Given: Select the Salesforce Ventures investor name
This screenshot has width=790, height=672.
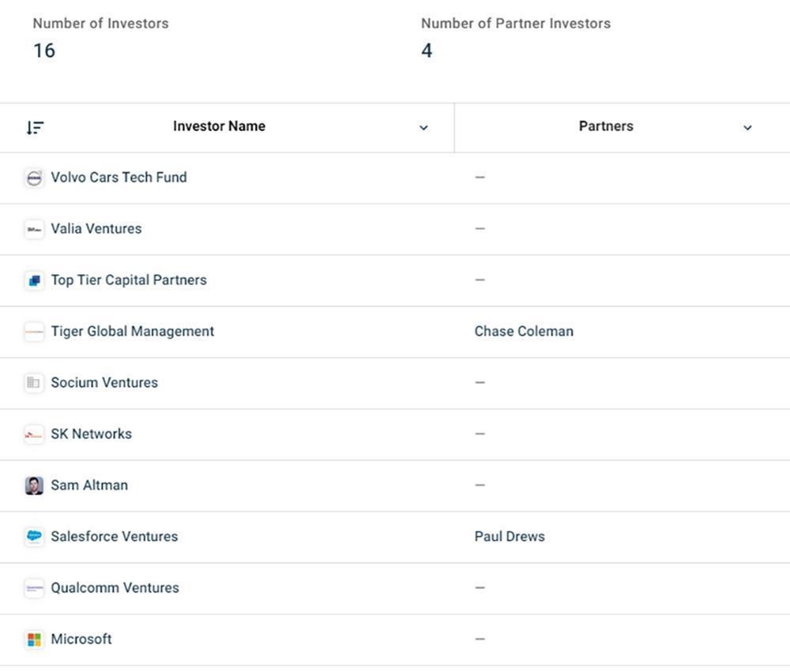Looking at the screenshot, I should tap(114, 536).
